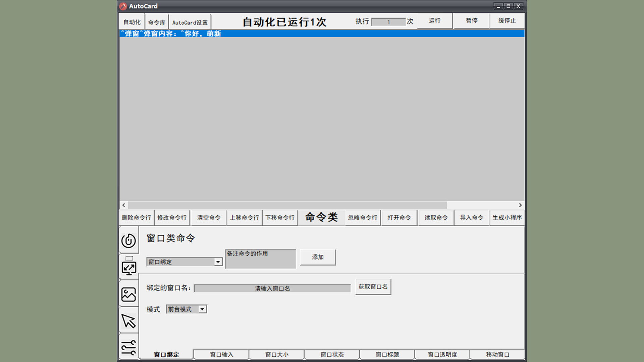This screenshot has width=644, height=362.
Task: Click 导入命令 button
Action: click(x=472, y=218)
